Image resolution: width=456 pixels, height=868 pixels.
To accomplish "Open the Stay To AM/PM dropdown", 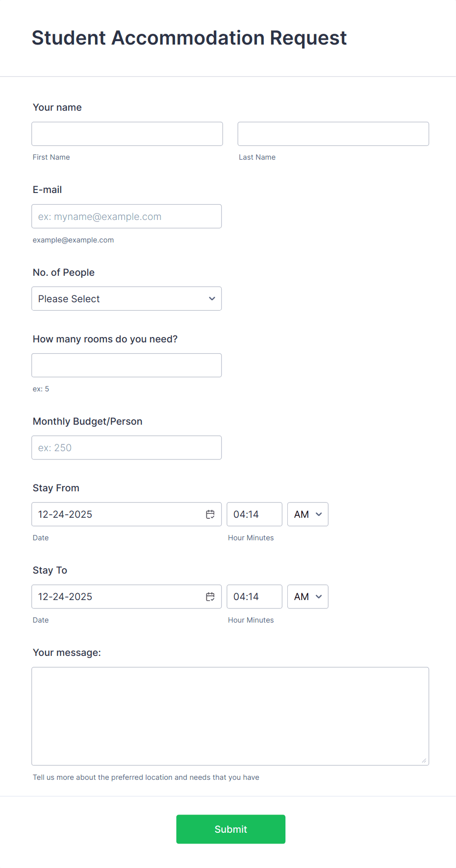I will (307, 597).
